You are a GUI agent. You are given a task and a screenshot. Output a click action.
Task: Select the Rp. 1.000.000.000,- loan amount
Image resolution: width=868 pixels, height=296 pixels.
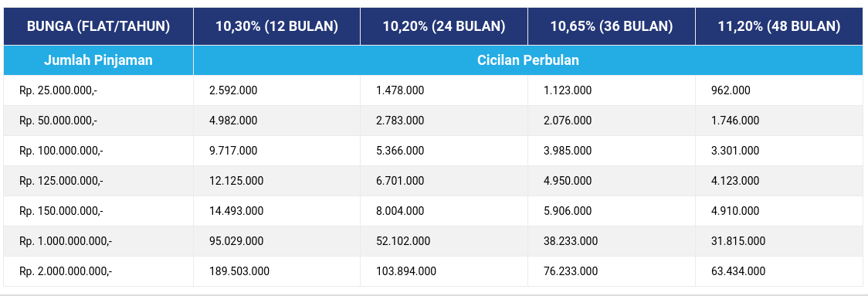click(66, 241)
